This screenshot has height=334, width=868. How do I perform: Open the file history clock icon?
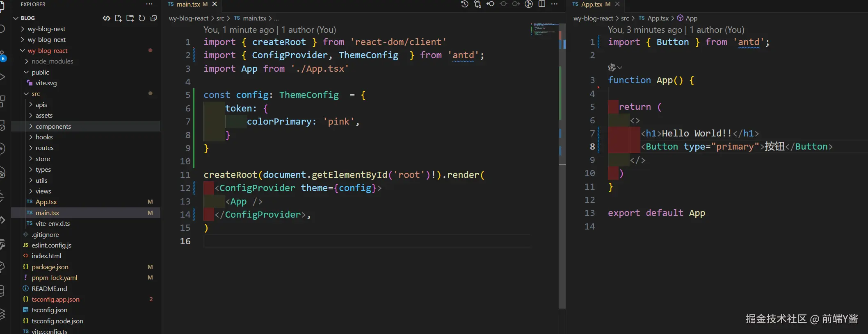(x=464, y=4)
